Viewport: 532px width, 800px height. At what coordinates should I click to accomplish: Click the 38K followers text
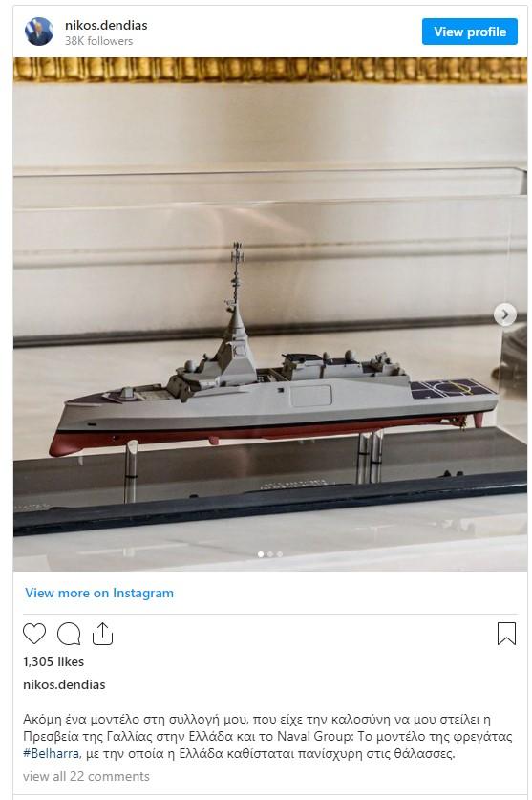click(99, 41)
